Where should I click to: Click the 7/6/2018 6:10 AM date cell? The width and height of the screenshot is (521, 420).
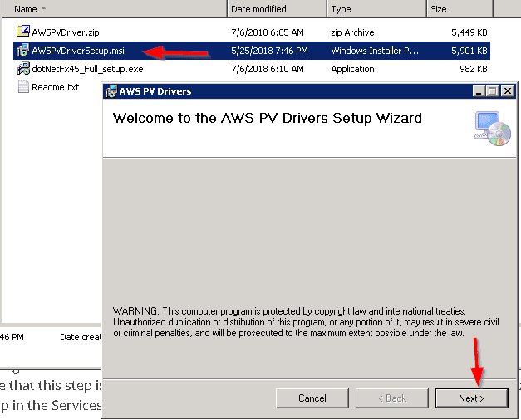coord(268,69)
